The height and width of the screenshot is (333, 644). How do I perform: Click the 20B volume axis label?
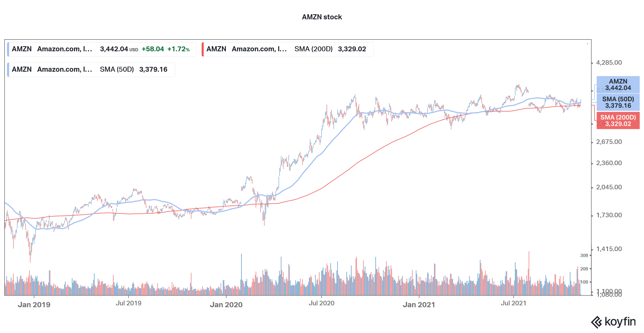[x=584, y=269]
